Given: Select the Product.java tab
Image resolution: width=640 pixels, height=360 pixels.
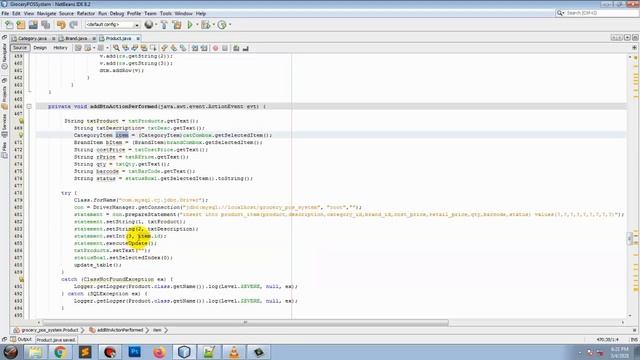Looking at the screenshot, I should 118,38.
